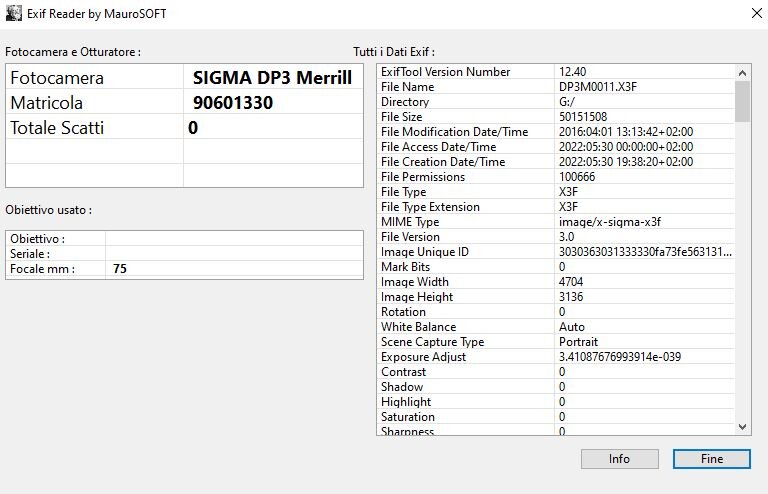Image resolution: width=768 pixels, height=494 pixels.
Task: Select the File Version value 3.0
Action: pyautogui.click(x=566, y=237)
